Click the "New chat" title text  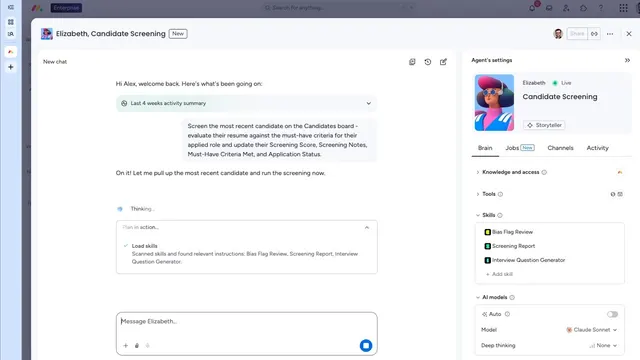point(55,62)
